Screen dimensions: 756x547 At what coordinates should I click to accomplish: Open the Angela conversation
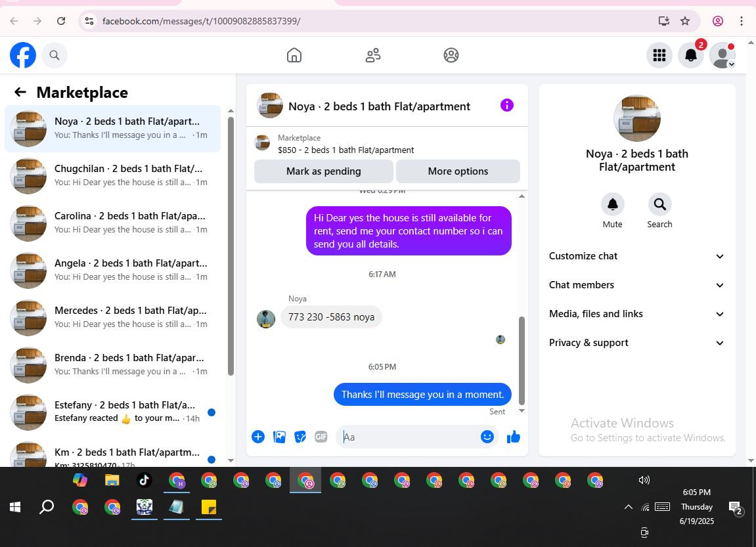coord(112,270)
